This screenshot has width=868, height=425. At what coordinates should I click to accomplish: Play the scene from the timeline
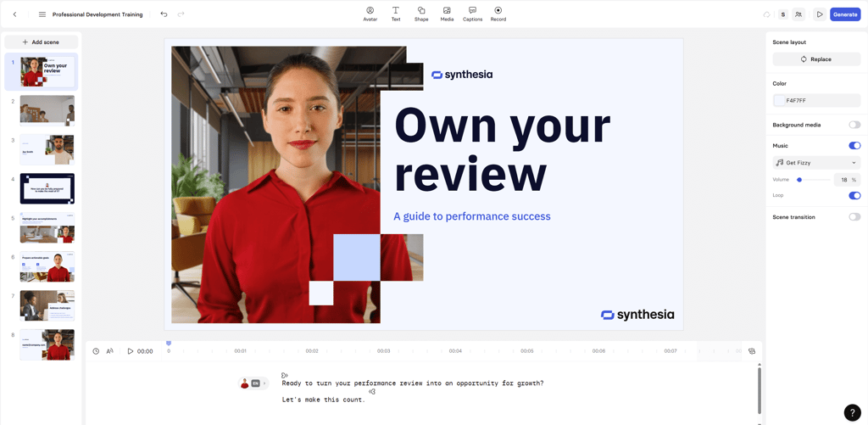(x=131, y=351)
